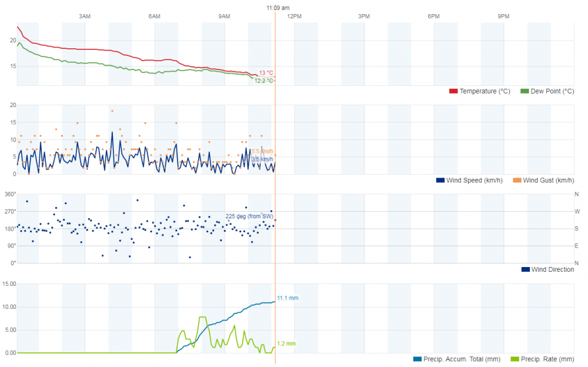Screen dimensions: 588x367
Task: Click the green Dew Point legend swatch
Action: click(524, 91)
